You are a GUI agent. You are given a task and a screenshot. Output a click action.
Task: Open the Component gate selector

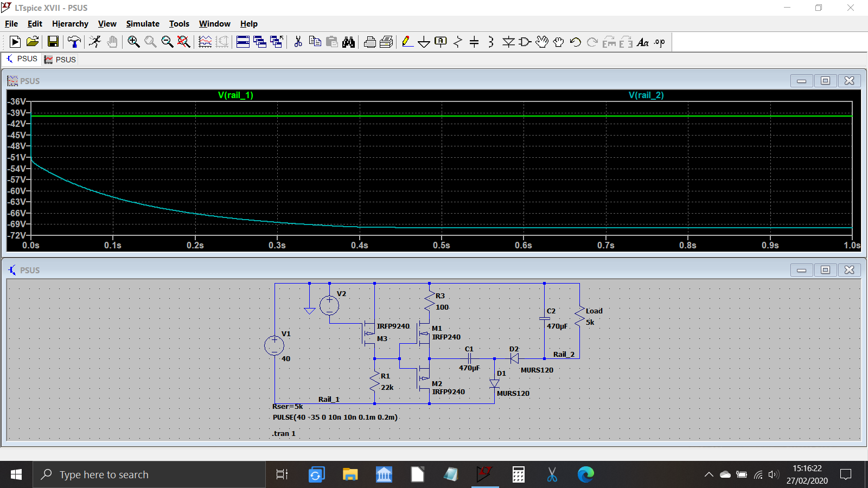[x=525, y=42]
